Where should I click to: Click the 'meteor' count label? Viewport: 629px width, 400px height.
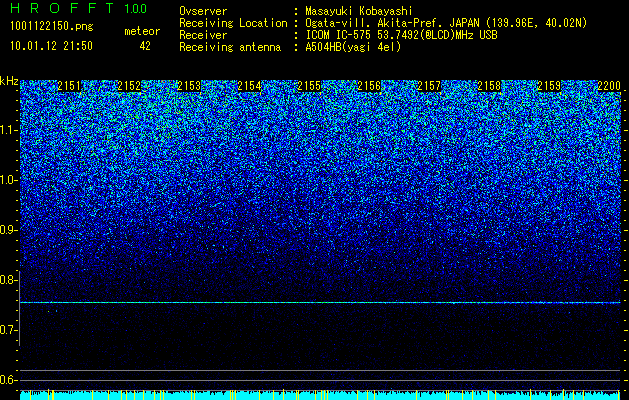coord(142,31)
